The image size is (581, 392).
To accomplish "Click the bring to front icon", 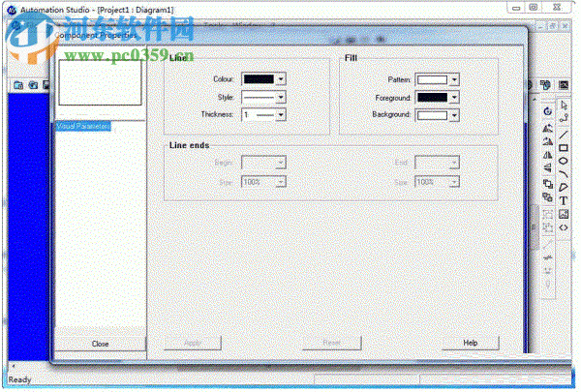I will pyautogui.click(x=548, y=184).
